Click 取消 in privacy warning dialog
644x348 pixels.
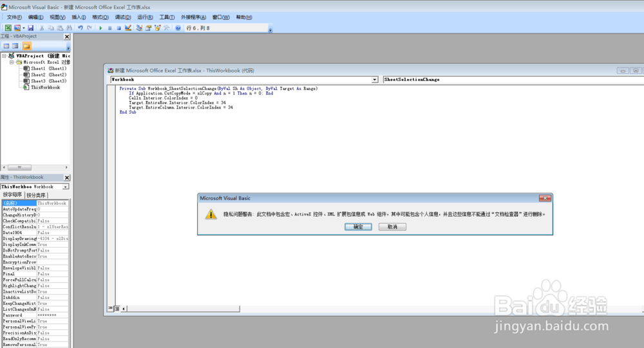(392, 227)
